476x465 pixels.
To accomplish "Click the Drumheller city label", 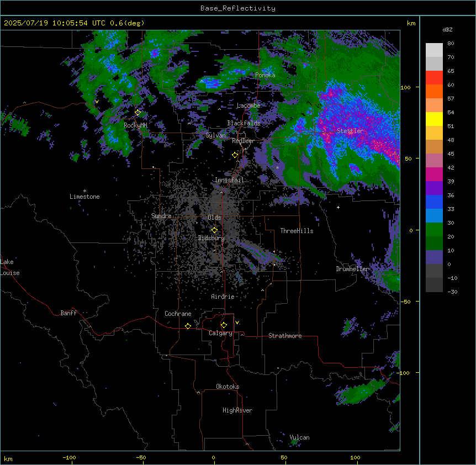I will click(352, 269).
